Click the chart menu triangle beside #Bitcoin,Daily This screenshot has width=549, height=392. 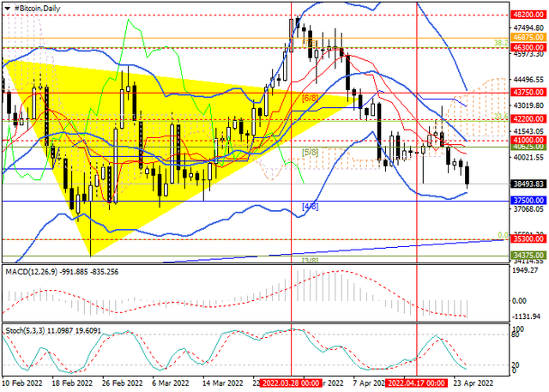7,9
